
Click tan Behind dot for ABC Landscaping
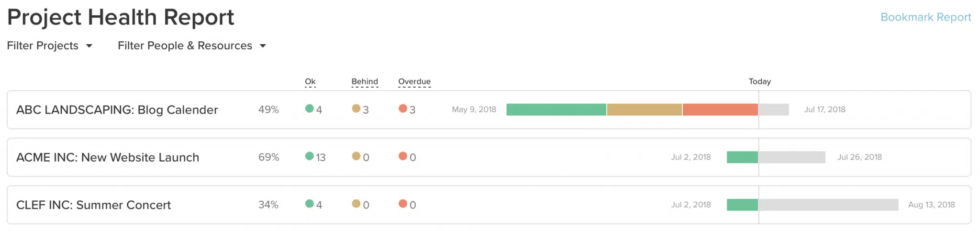(x=356, y=108)
